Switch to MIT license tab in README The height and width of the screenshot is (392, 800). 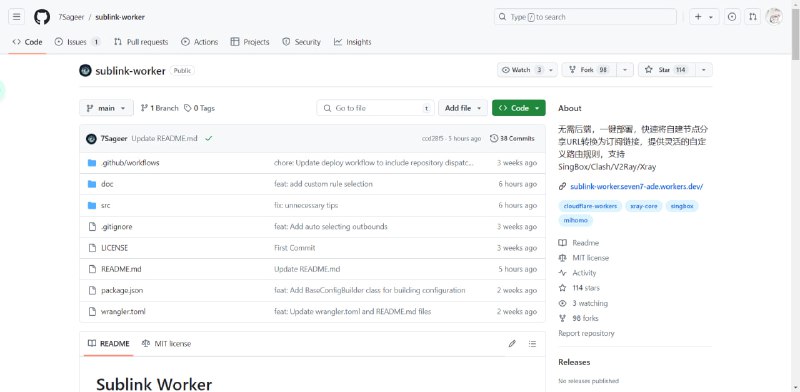point(166,344)
